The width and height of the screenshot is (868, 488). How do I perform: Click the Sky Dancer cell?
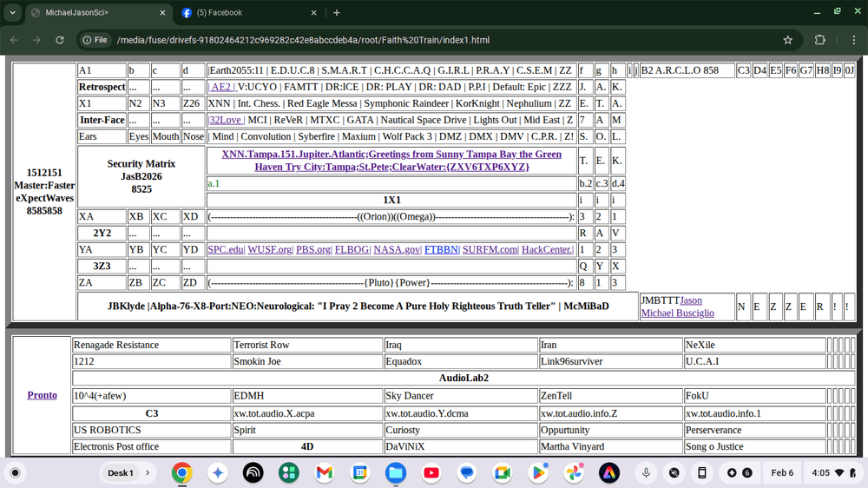461,396
